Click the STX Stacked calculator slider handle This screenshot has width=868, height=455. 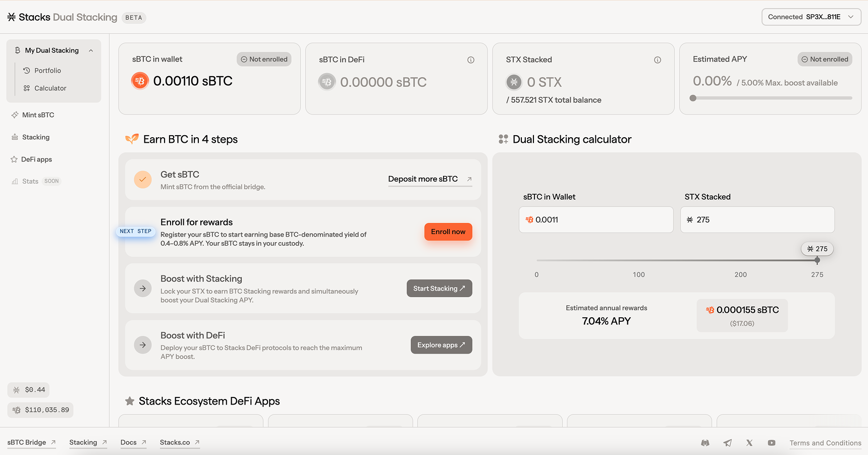(817, 260)
